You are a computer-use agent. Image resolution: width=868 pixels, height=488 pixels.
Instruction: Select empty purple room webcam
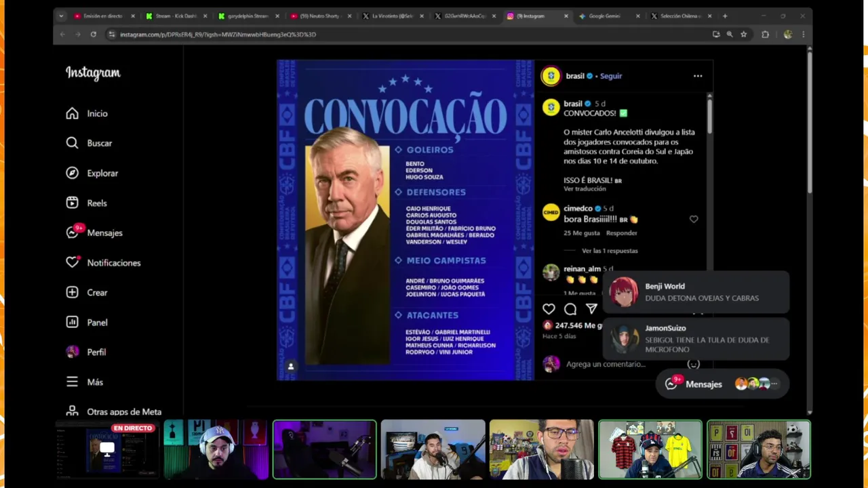(x=324, y=449)
